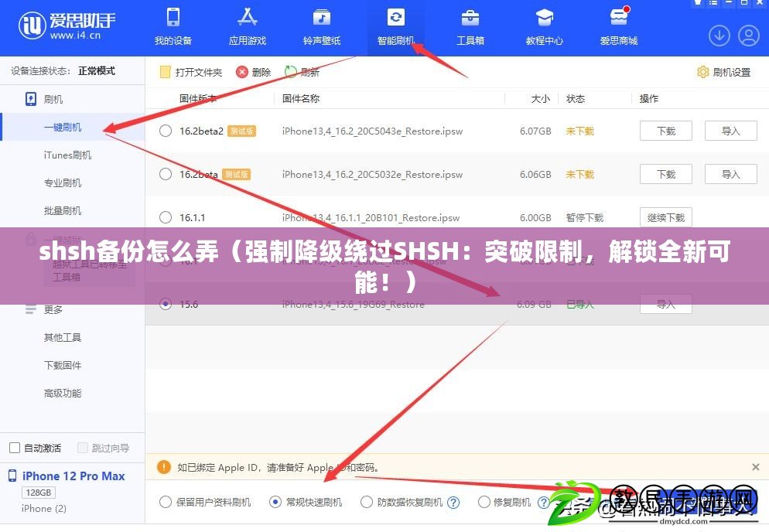Click the 固件版本 column header
Image resolution: width=769 pixels, height=532 pixels.
[197, 98]
